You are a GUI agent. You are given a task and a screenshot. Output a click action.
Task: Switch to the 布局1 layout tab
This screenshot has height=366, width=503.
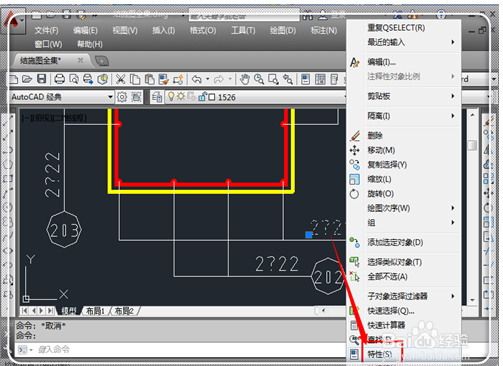pyautogui.click(x=95, y=311)
